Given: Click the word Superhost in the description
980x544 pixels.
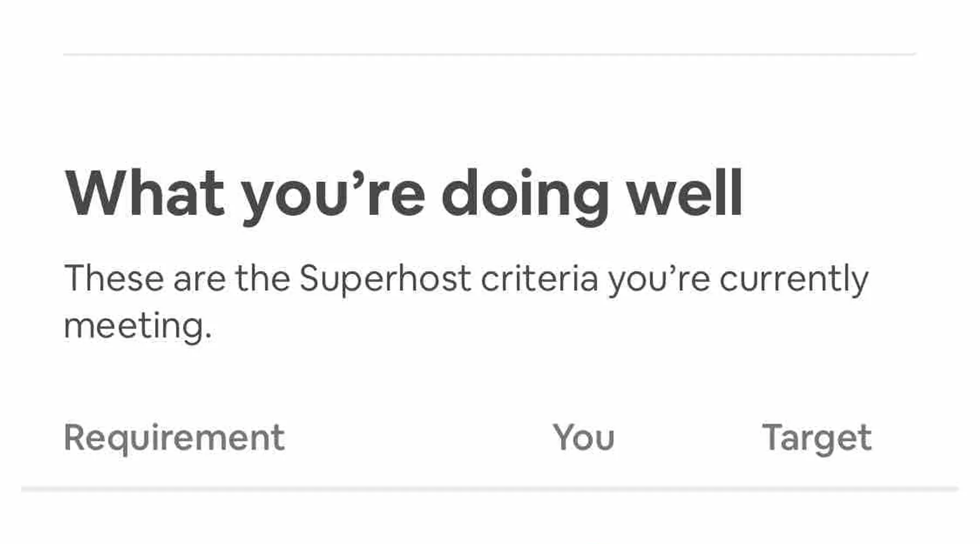Looking at the screenshot, I should click(x=385, y=279).
